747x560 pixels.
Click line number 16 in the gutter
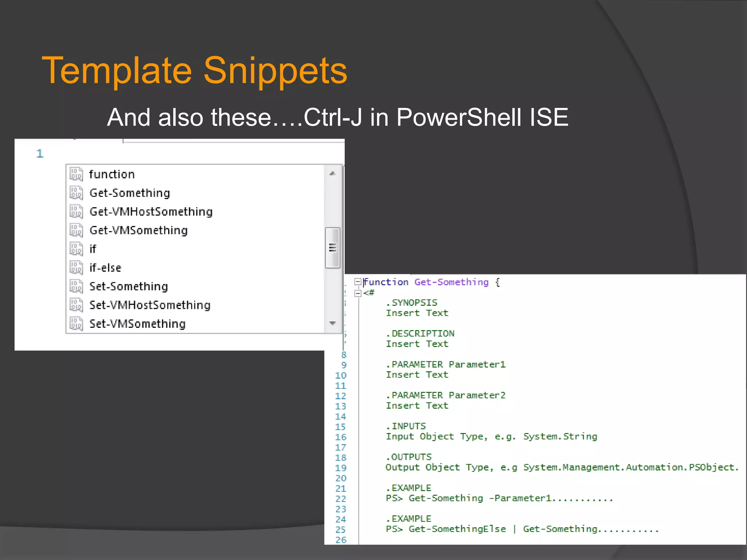[341, 437]
